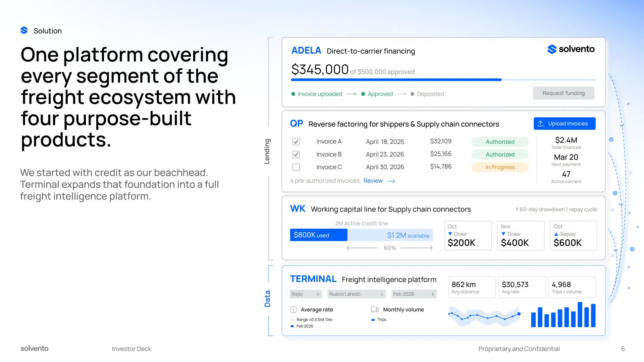Click the $345,000 funding progress bar

443,80
